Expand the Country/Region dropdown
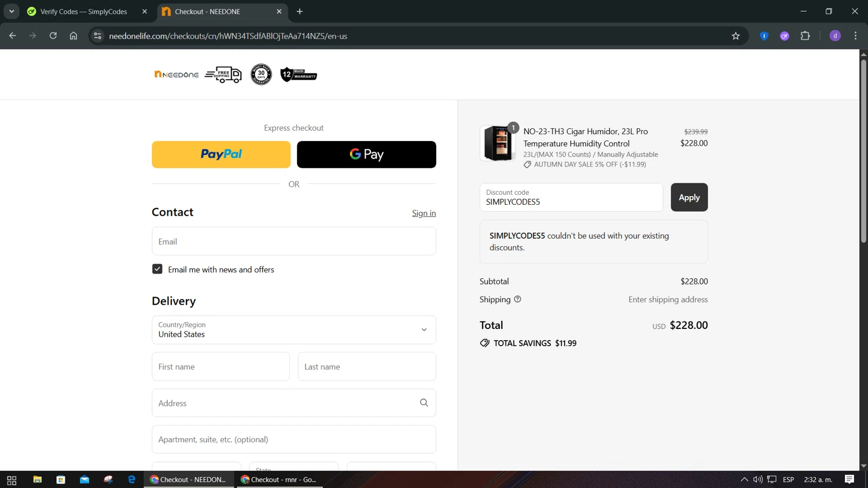Viewport: 868px width, 488px height. click(x=294, y=330)
